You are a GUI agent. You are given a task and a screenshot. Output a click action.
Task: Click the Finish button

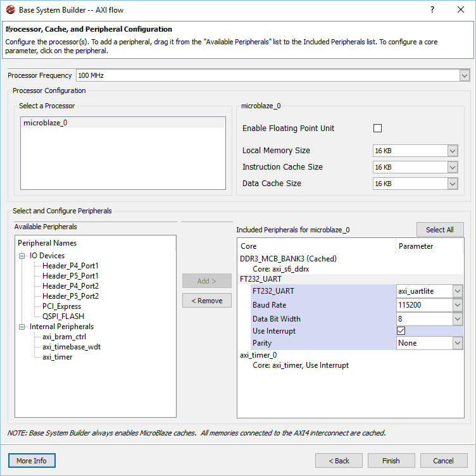coord(391,460)
